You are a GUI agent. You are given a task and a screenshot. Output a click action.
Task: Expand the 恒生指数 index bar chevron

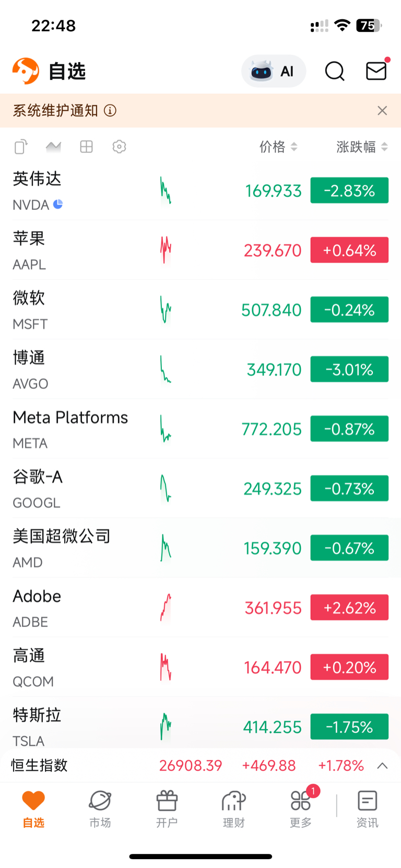tap(382, 766)
